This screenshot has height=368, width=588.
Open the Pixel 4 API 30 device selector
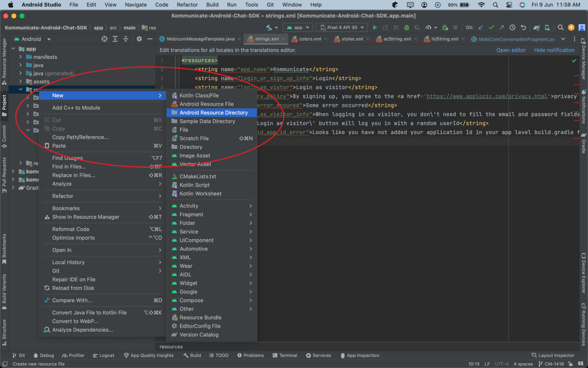(x=341, y=28)
